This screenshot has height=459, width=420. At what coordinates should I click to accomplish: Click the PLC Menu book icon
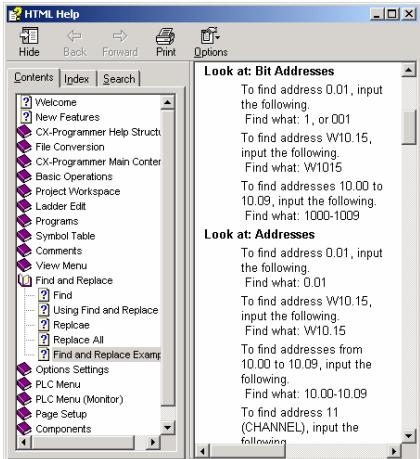click(24, 384)
